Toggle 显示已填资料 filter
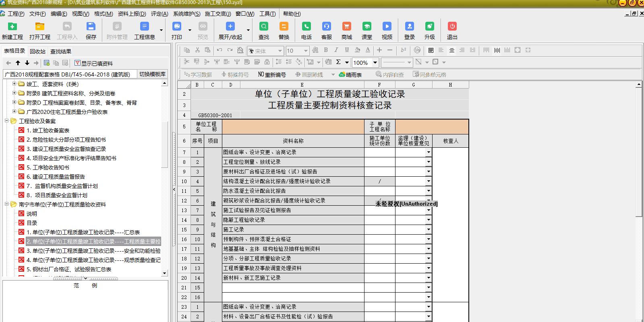The width and height of the screenshot is (644, 322). 93,63
